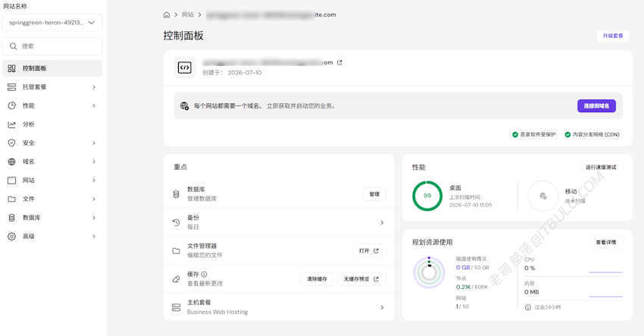The image size is (644, 336).
Task: Click the 文件管理器 folder icon
Action: (x=177, y=251)
